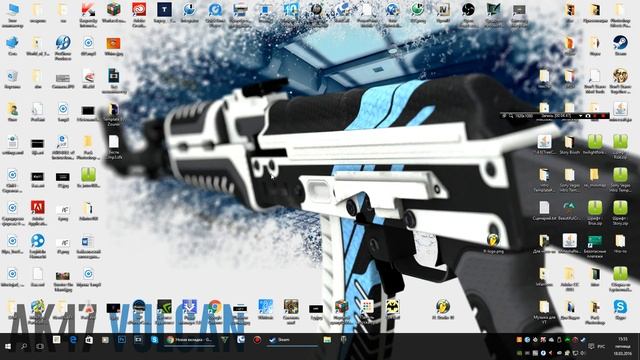Click the taskbar clock and date
The width and height of the screenshot is (640, 360).
coord(623,346)
